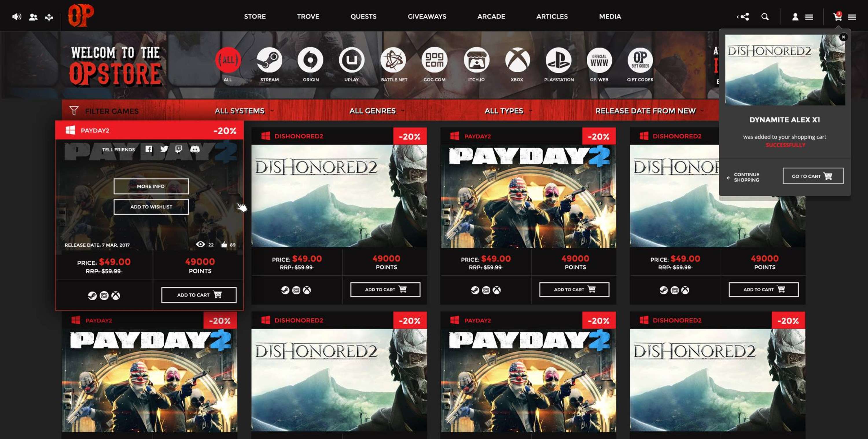Click GO TO CART in popup
The width and height of the screenshot is (868, 439).
click(813, 176)
